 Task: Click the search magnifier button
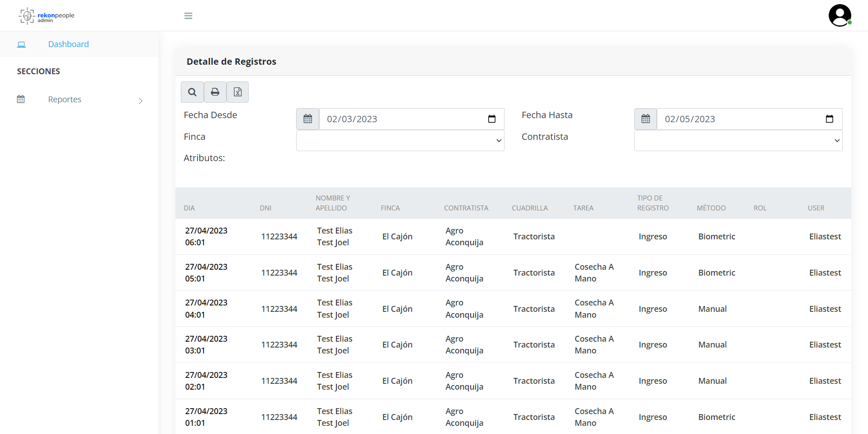click(x=192, y=92)
